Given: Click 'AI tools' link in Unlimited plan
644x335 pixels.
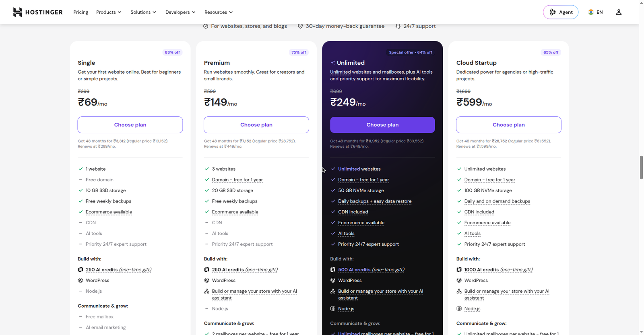Looking at the screenshot, I should click(346, 234).
